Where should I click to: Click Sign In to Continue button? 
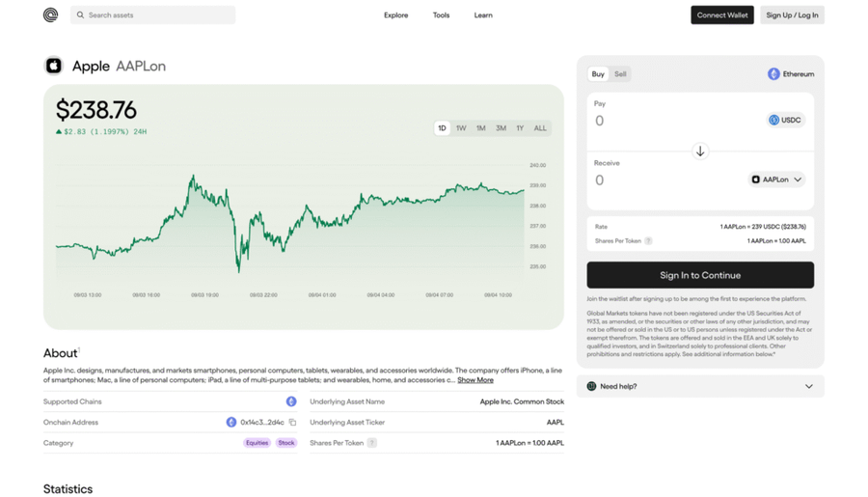click(x=700, y=275)
